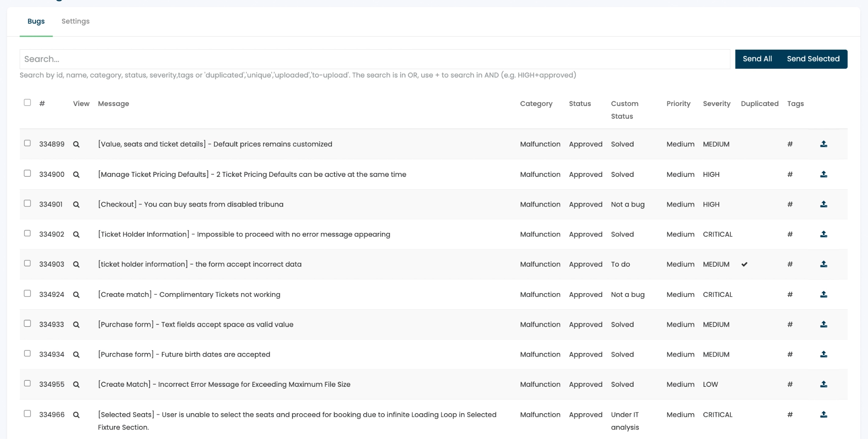Screen dimensions: 868x439
Task: Select the checkbox for bug 334924
Action: (x=28, y=294)
